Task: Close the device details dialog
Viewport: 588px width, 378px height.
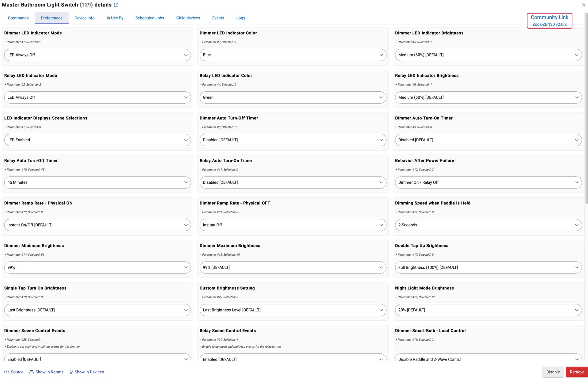Action: [x=583, y=5]
